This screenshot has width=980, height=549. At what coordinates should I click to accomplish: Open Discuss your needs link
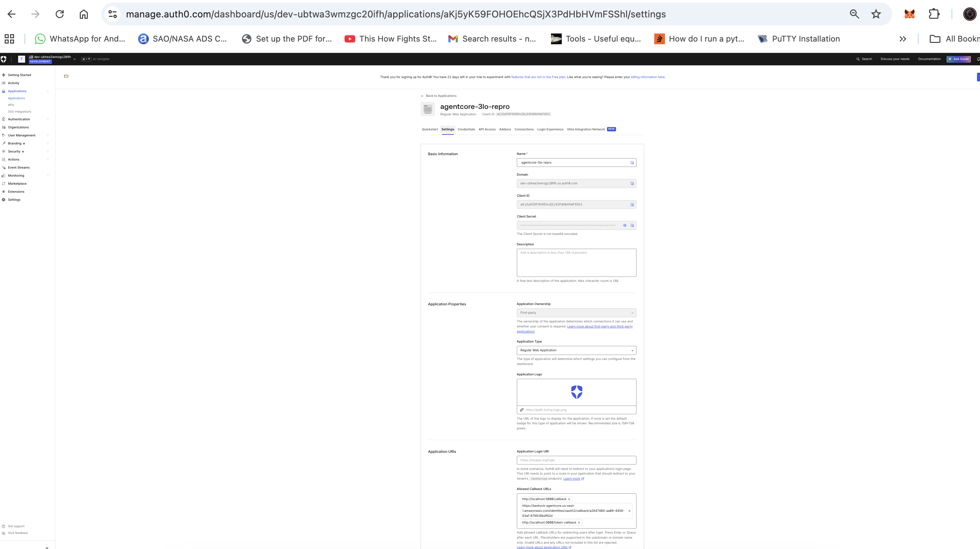click(895, 59)
